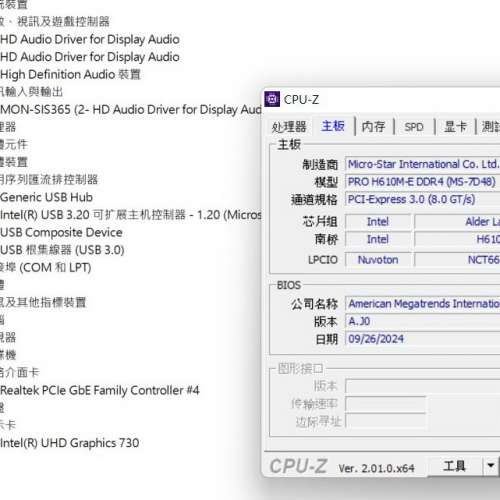Click the Ver. 2.01.0.x64 version text
This screenshot has width=500, height=500.
pyautogui.click(x=376, y=468)
